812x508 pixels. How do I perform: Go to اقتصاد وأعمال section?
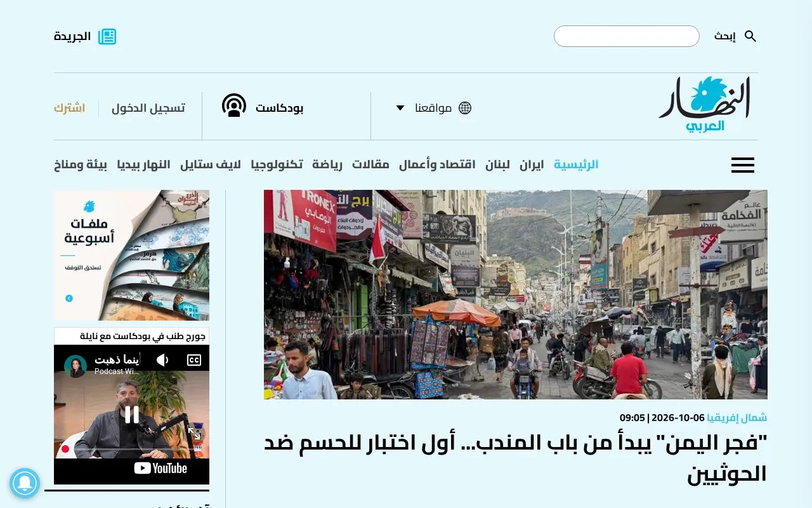(437, 165)
